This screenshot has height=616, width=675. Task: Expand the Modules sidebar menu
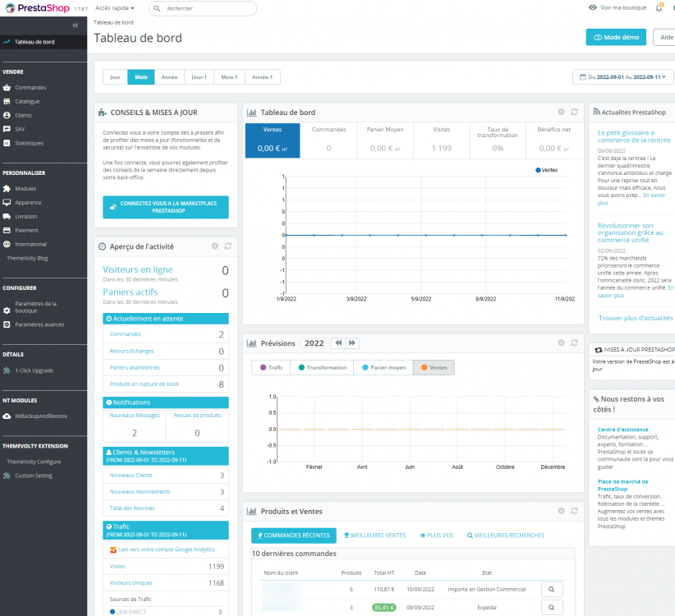click(x=25, y=189)
